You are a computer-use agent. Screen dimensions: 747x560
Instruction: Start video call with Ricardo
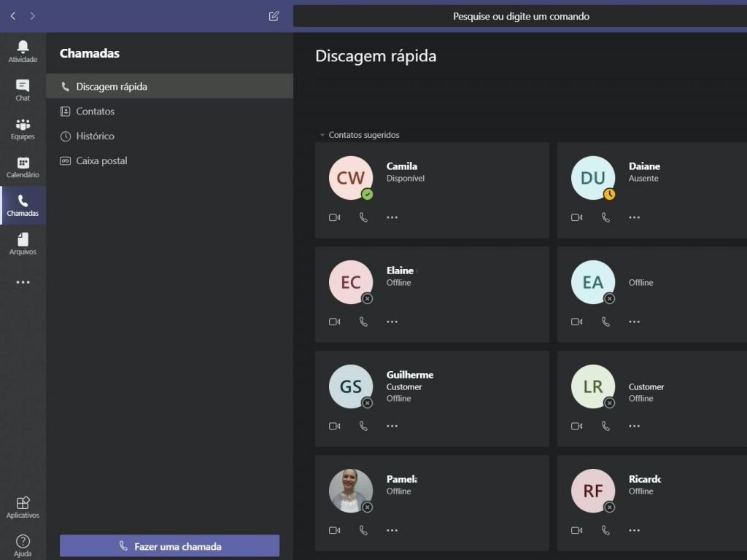coord(576,531)
